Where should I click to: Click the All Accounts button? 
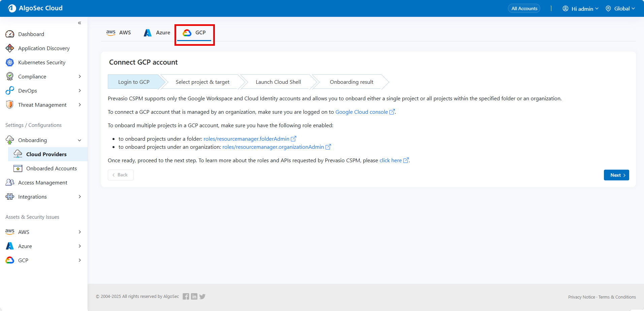(x=524, y=8)
